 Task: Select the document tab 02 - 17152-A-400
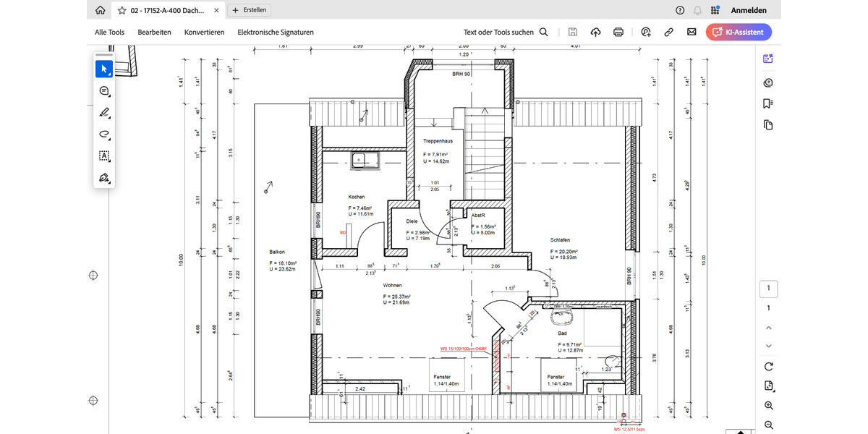165,10
